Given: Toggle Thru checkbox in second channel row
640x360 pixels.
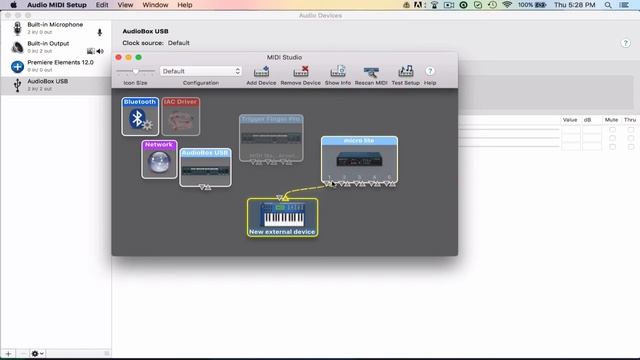Looking at the screenshot, I should (631, 138).
